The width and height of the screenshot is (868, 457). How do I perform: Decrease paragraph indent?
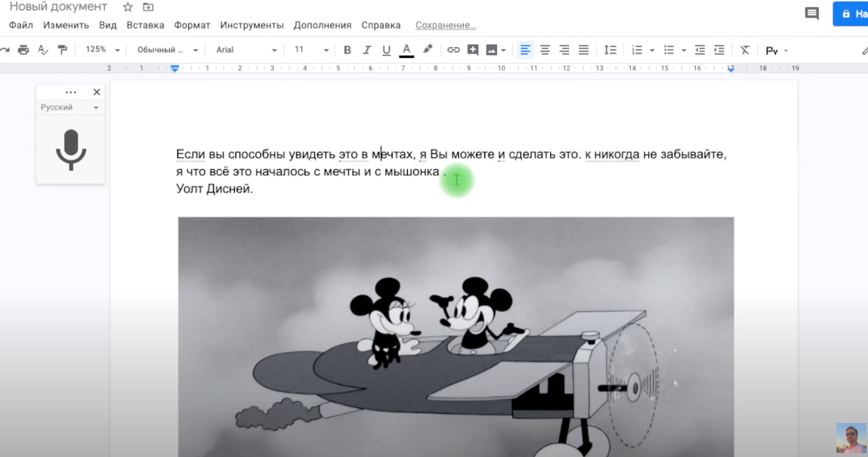click(700, 51)
